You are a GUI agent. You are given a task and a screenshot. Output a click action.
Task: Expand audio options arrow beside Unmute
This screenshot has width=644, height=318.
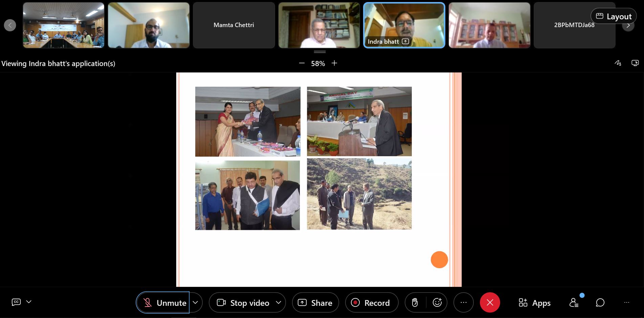click(196, 302)
